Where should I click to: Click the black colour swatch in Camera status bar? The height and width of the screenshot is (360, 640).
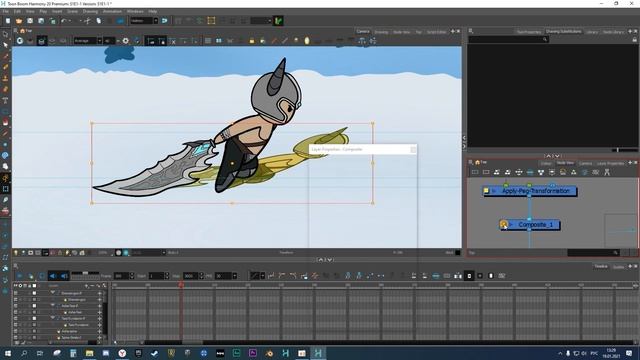coord(458,253)
